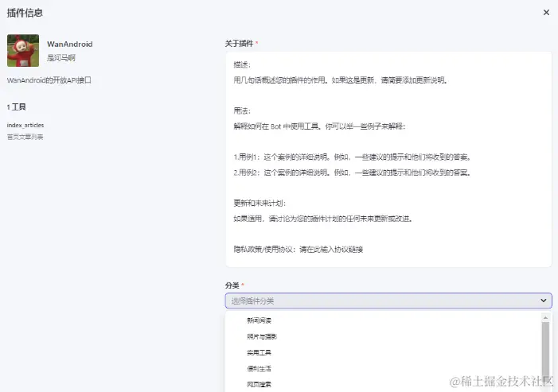The height and width of the screenshot is (392, 558).
Task: Click the index_articles tool name
Action: point(25,125)
